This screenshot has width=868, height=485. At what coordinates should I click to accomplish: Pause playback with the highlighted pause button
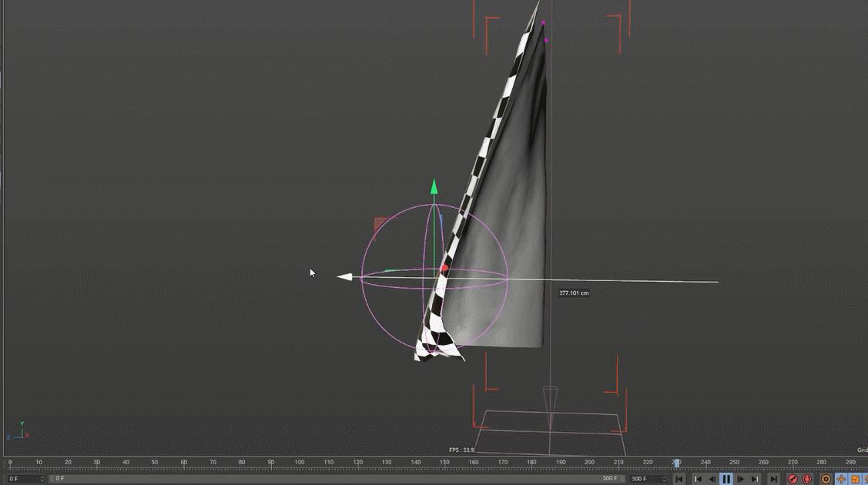coord(726,479)
